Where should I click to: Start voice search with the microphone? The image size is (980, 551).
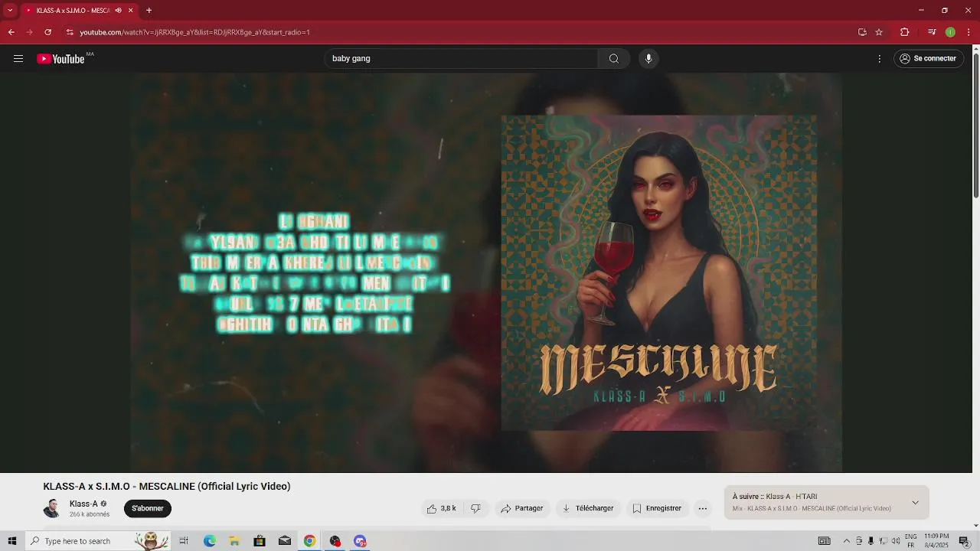tap(648, 59)
